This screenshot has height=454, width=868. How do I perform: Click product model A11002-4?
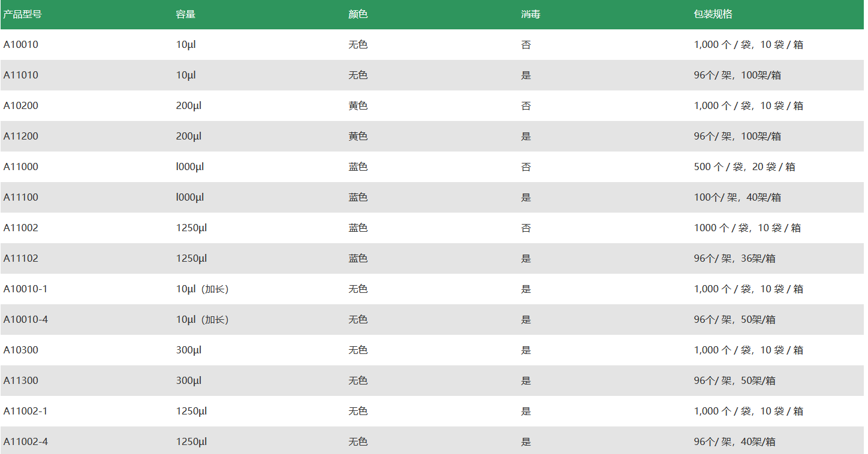coord(26,441)
